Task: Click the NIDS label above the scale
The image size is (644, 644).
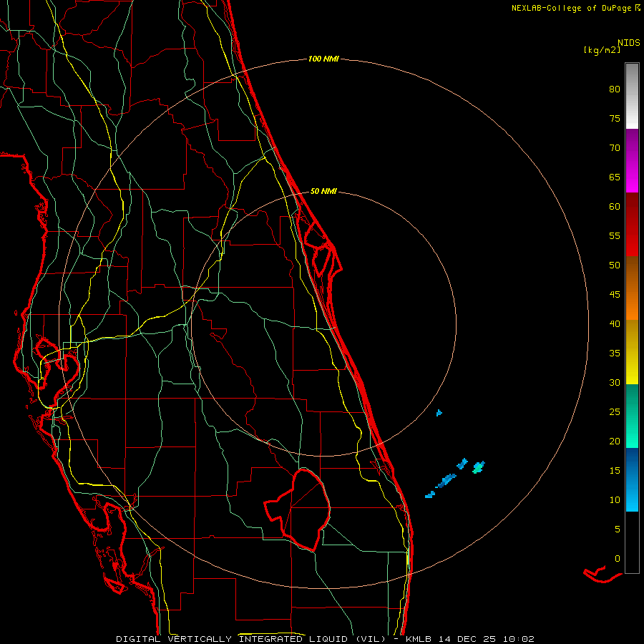Action: click(628, 43)
